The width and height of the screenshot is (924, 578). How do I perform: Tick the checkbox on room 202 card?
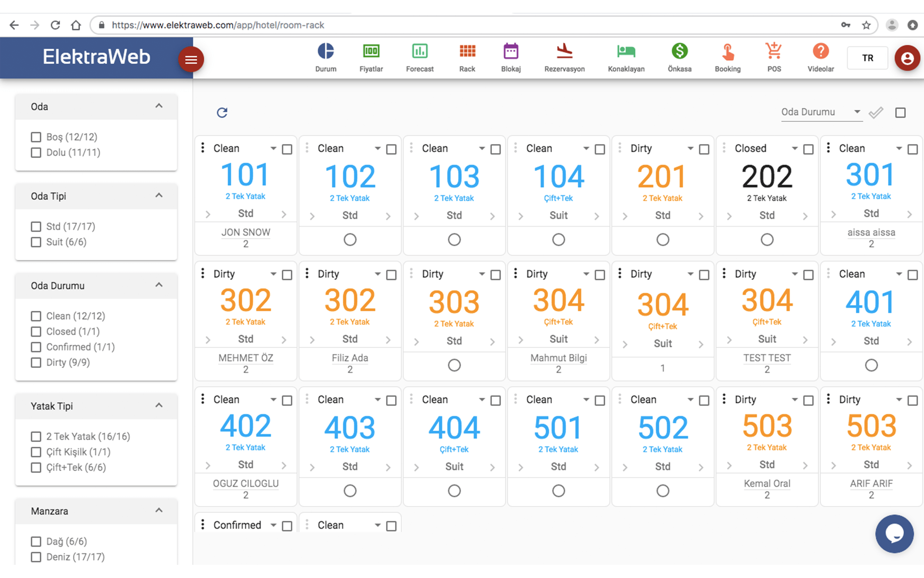coord(808,149)
